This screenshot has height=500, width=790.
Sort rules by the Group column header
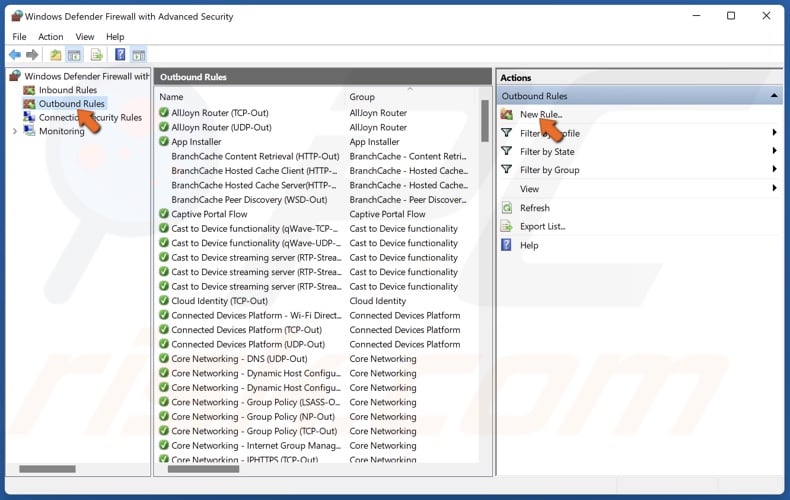(x=362, y=97)
